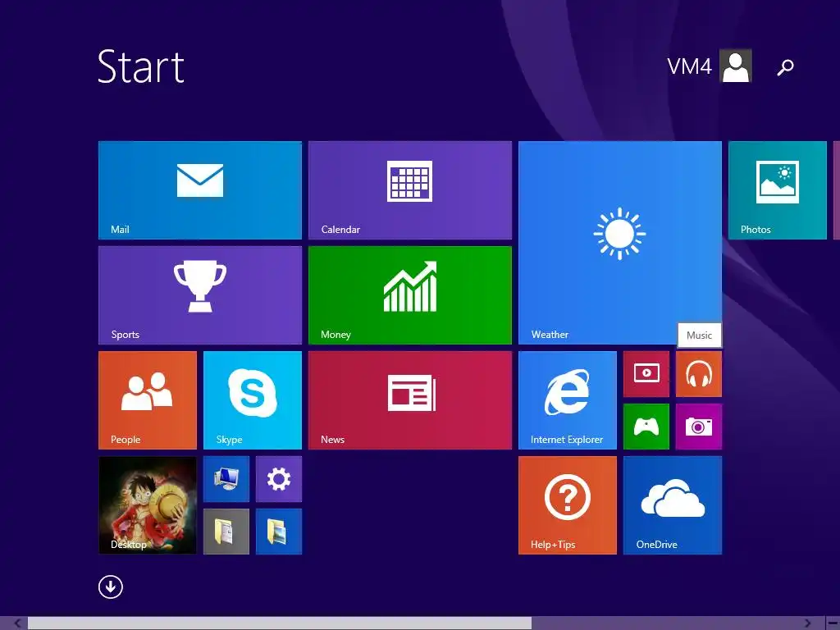Open the small Video tile
Screen dimensions: 840x630
(646, 374)
